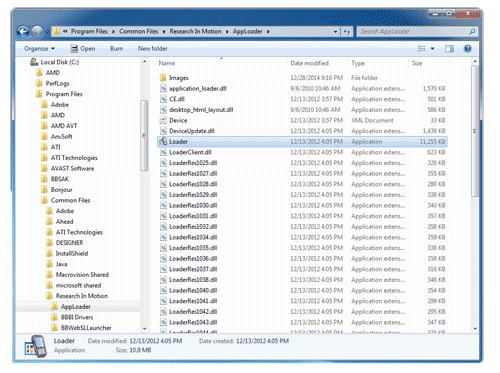Open the Help question mark icon
The image size is (500, 373).
coord(467,49)
